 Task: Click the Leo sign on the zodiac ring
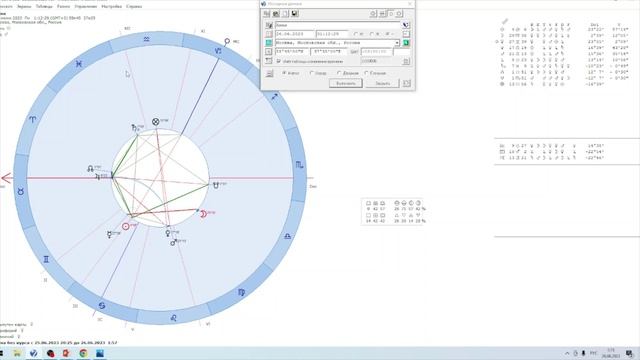click(173, 318)
